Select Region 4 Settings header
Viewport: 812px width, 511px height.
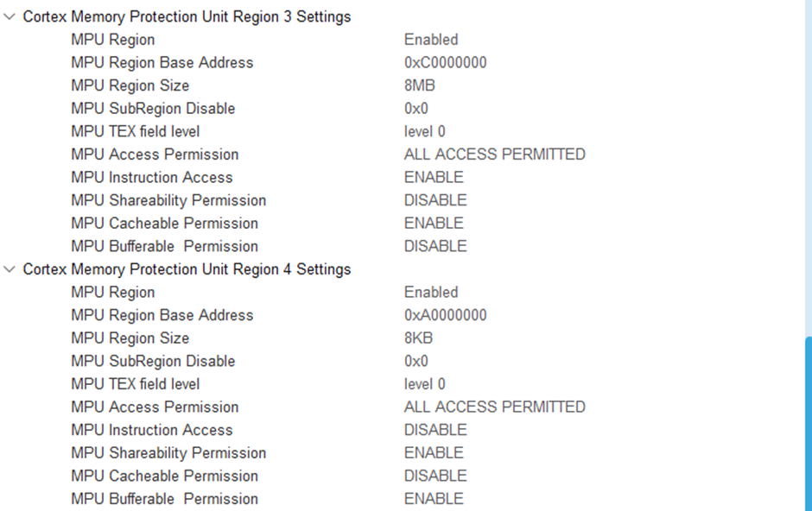click(x=187, y=269)
